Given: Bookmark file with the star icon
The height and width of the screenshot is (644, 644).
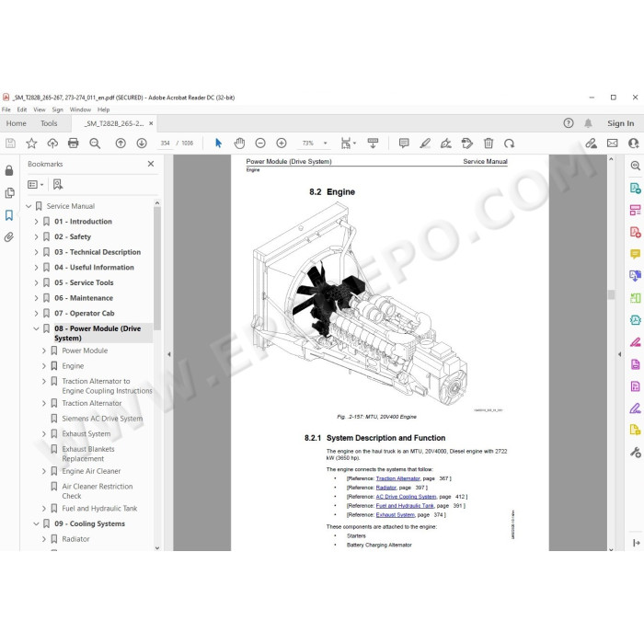Looking at the screenshot, I should 31,143.
